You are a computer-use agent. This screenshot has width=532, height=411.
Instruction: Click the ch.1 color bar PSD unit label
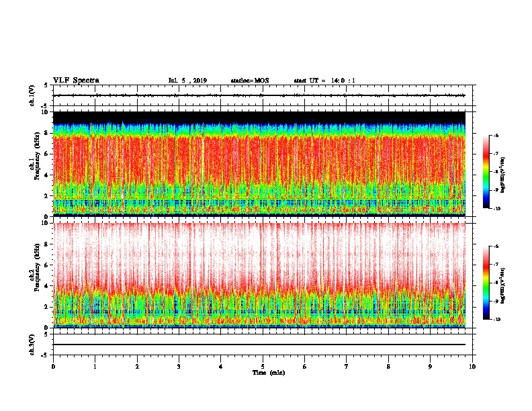click(x=503, y=175)
